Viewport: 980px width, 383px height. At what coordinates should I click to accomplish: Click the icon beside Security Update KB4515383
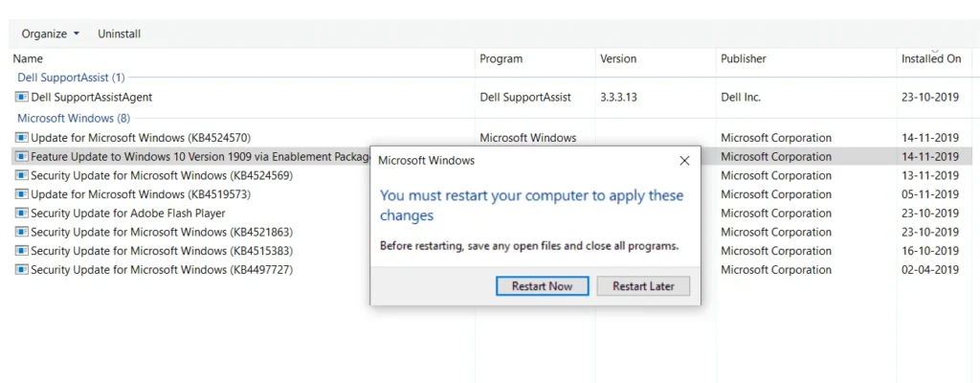(22, 251)
